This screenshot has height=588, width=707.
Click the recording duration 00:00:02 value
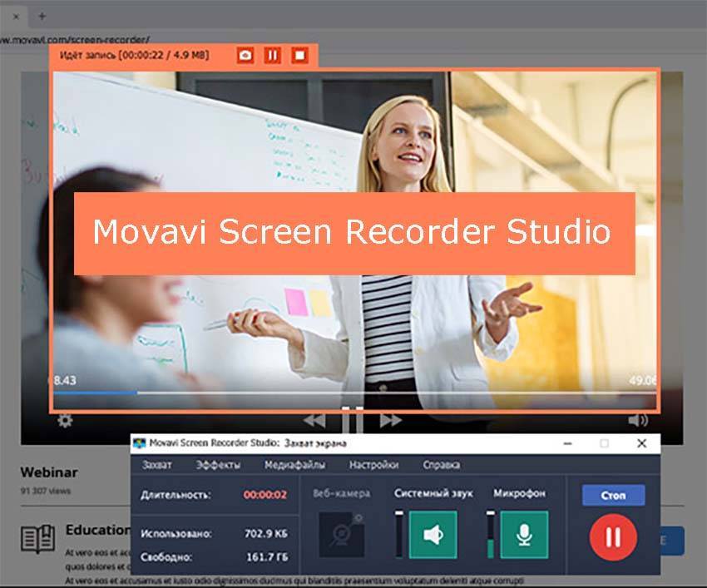(265, 495)
